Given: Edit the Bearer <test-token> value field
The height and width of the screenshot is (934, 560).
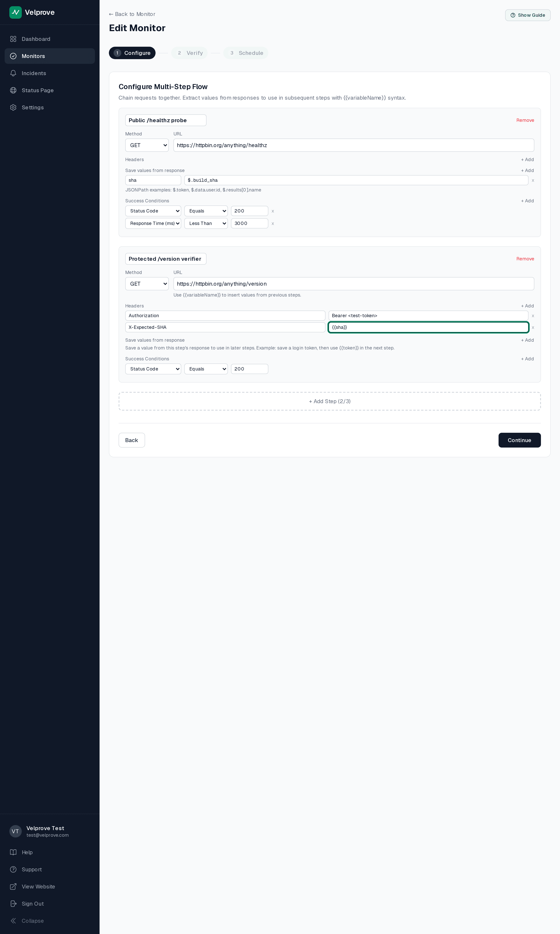Looking at the screenshot, I should click(x=428, y=316).
